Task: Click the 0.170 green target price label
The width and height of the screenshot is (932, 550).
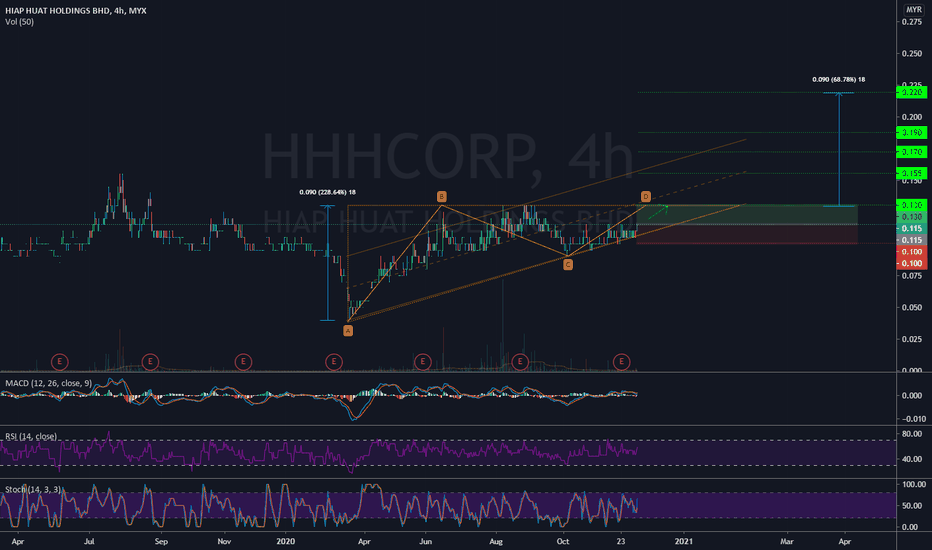Action: click(912, 152)
